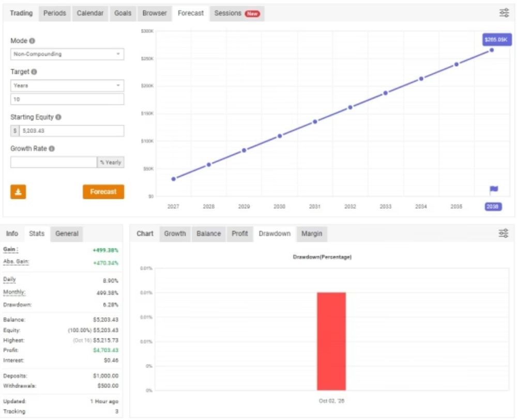Click the Growth Rate input field
This screenshot has height=420, width=517.
point(54,162)
